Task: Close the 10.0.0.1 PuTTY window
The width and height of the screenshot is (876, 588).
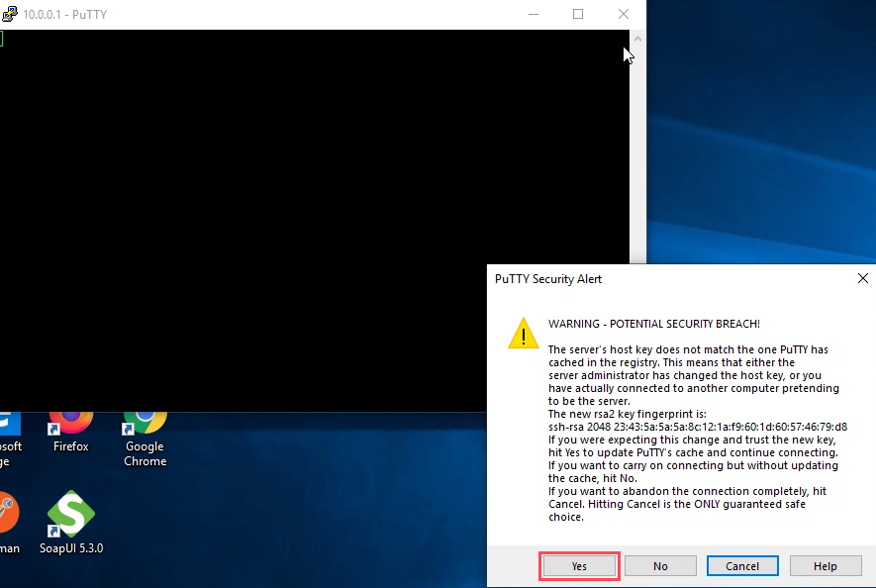Action: (x=624, y=14)
